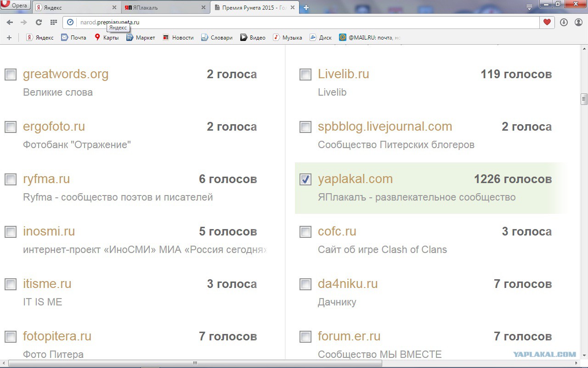Tick the forum.er.ru checkbox
588x368 pixels.
[x=305, y=337]
